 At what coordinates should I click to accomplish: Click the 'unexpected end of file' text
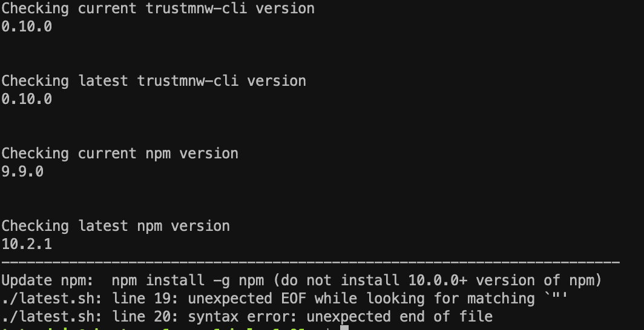(399, 317)
